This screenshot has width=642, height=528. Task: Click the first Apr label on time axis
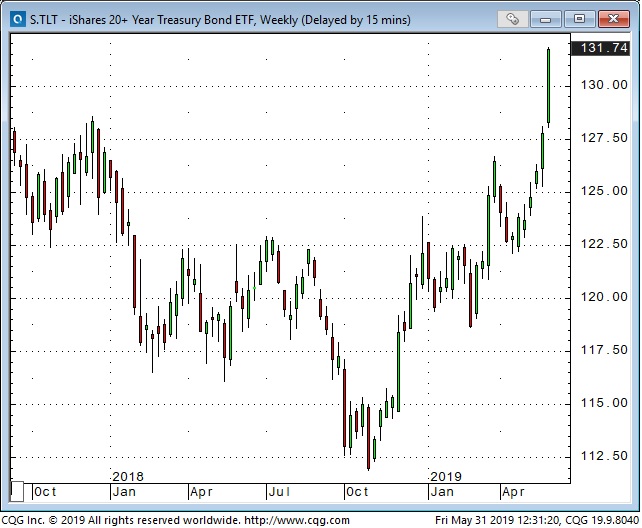point(201,492)
